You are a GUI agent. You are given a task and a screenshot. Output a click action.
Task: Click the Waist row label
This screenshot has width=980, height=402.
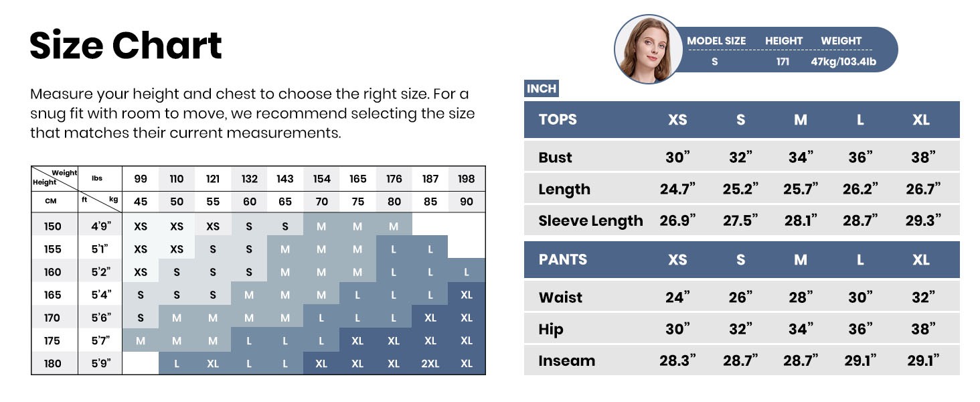tap(560, 297)
